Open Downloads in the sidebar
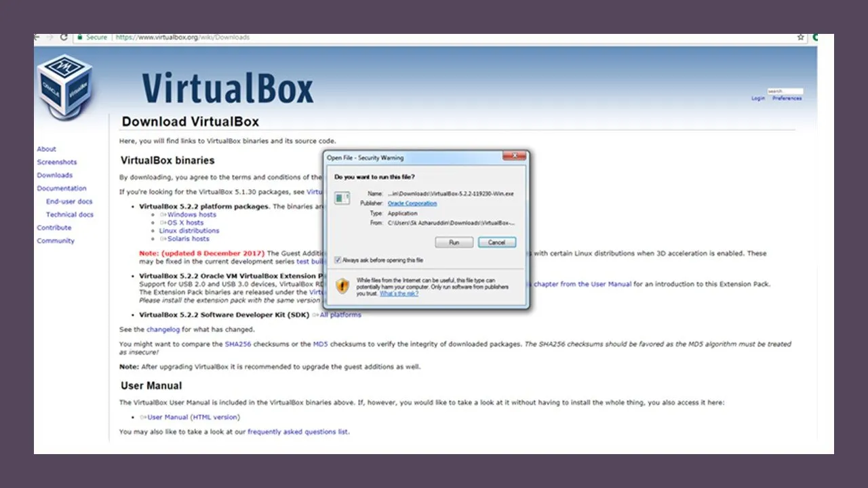Image resolution: width=868 pixels, height=488 pixels. (54, 175)
